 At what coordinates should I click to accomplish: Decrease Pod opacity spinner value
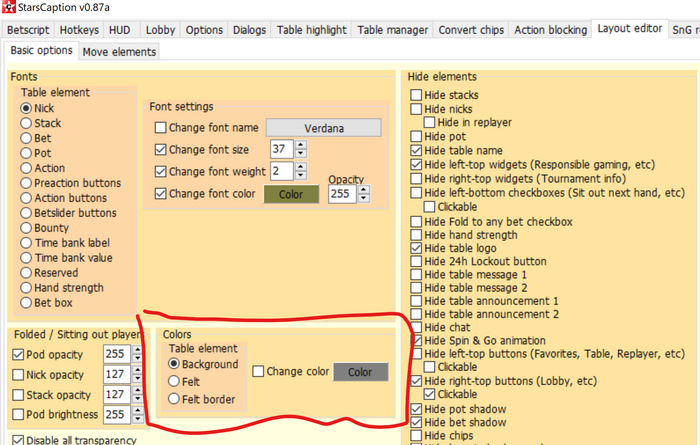[x=139, y=358]
